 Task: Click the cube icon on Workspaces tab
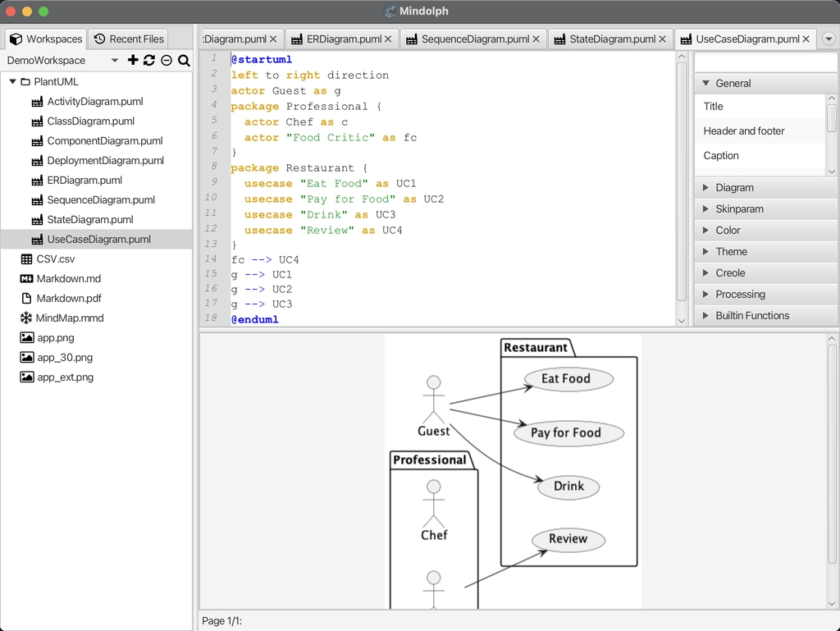coord(16,39)
